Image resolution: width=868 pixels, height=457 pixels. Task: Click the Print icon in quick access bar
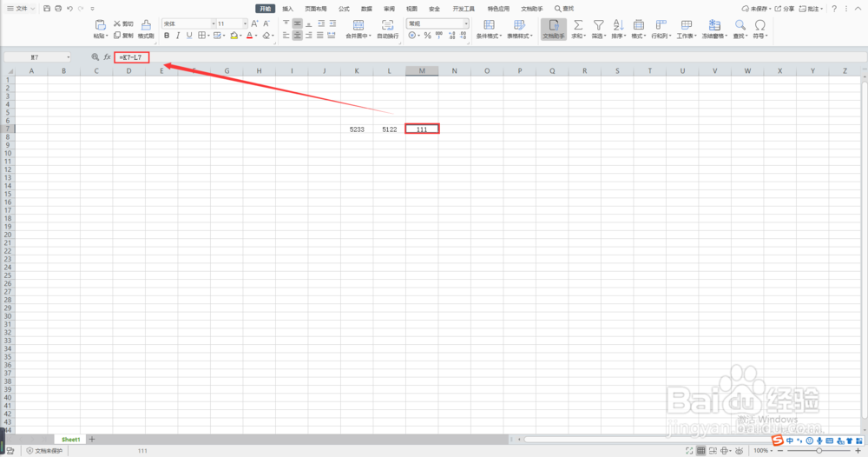[58, 9]
